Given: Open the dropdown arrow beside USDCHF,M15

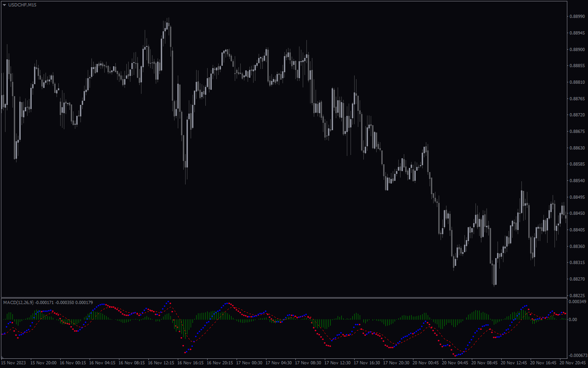Looking at the screenshot, I should [5, 5].
